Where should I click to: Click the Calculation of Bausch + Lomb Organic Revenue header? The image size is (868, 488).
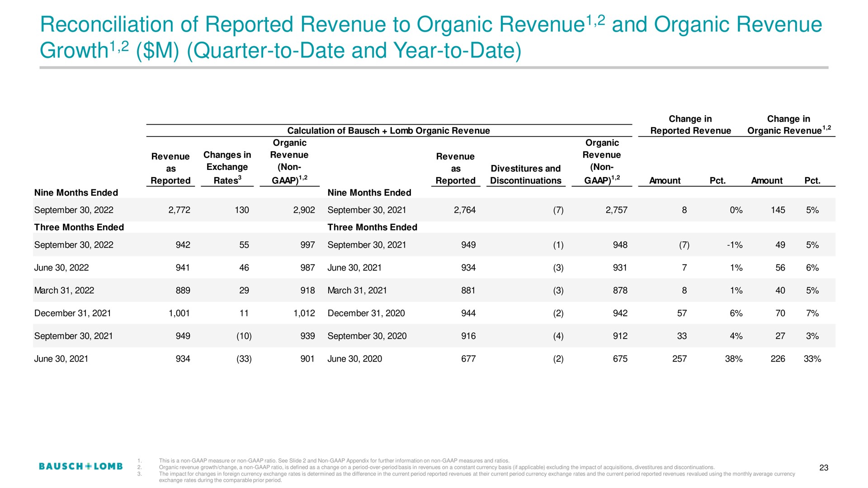pos(389,131)
